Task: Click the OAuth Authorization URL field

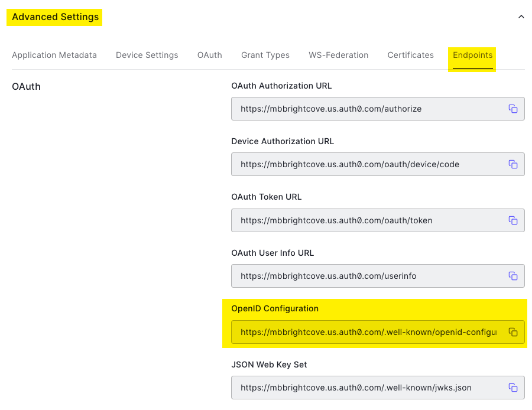Action: point(366,109)
